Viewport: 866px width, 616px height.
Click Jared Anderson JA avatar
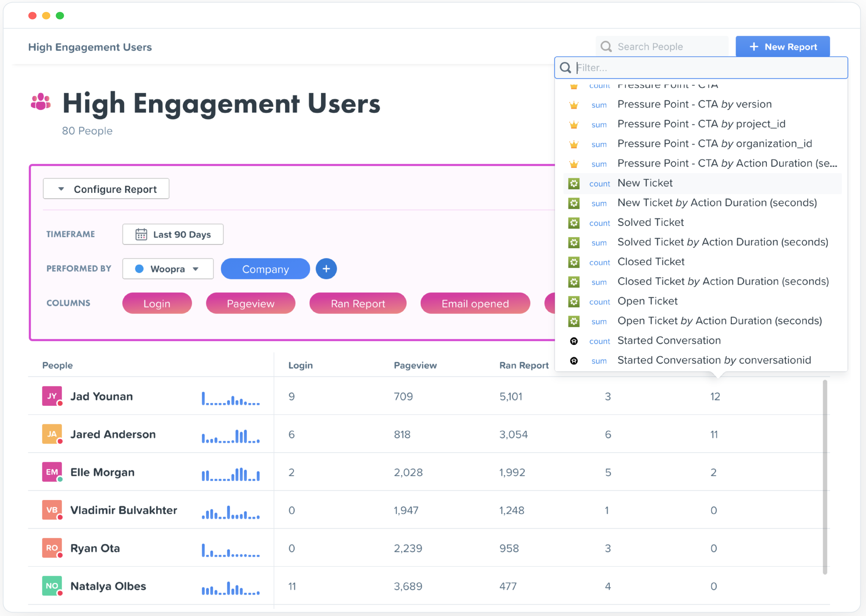pos(52,434)
